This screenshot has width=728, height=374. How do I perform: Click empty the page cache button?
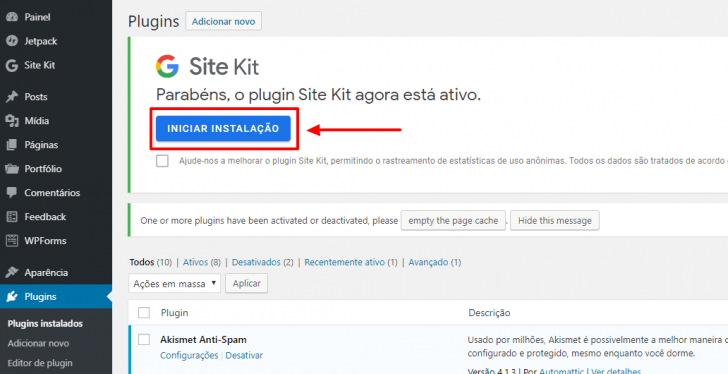(x=453, y=220)
